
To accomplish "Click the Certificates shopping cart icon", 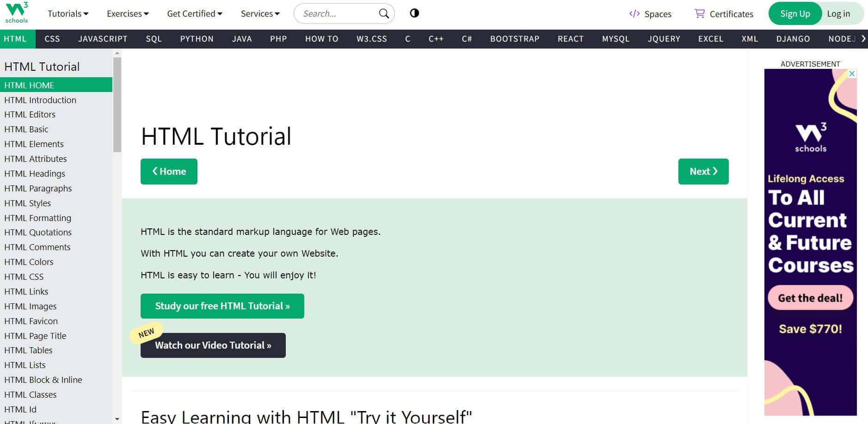I will pyautogui.click(x=700, y=13).
